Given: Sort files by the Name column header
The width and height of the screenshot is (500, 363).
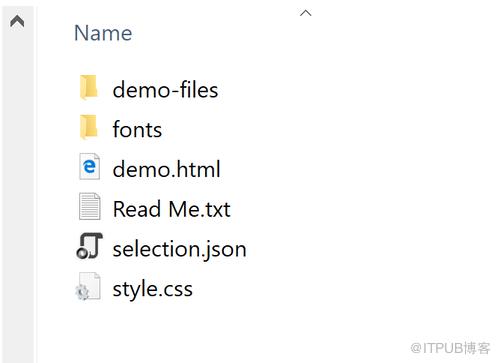Looking at the screenshot, I should click(x=103, y=33).
